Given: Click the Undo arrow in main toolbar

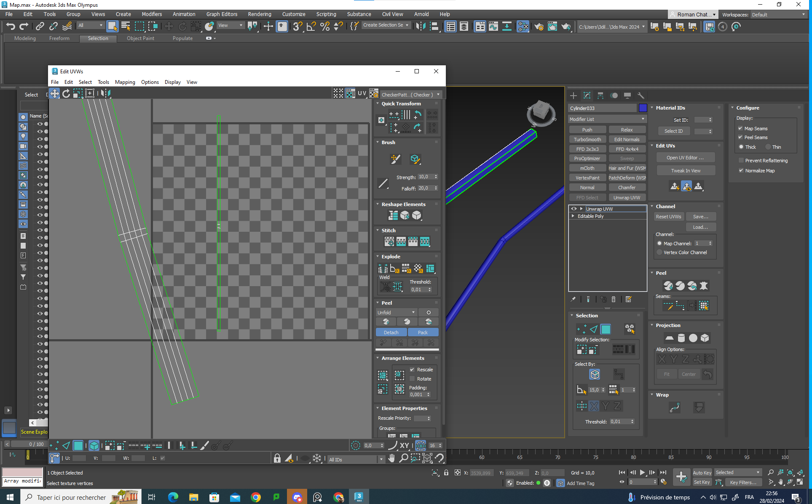Looking at the screenshot, I should click(11, 27).
